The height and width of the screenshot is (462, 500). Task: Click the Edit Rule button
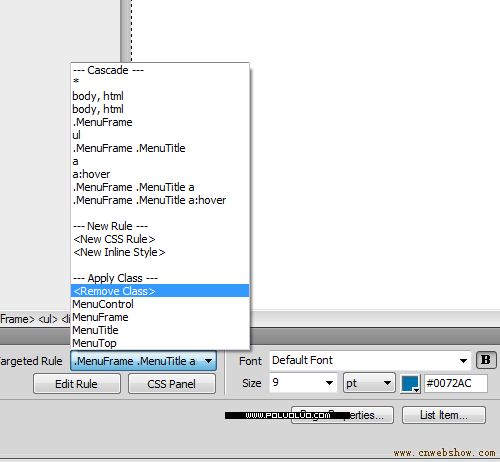[x=77, y=384]
